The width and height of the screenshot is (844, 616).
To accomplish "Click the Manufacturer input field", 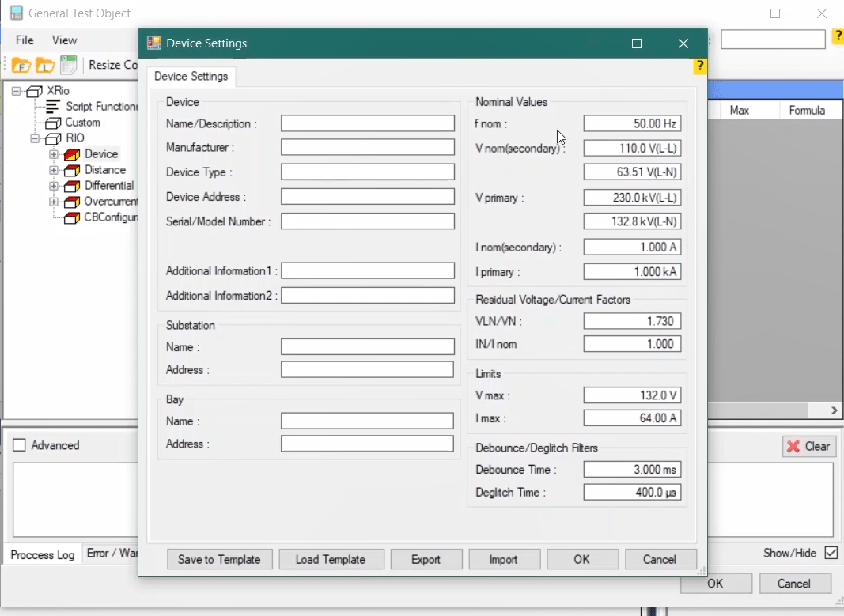I will [368, 147].
